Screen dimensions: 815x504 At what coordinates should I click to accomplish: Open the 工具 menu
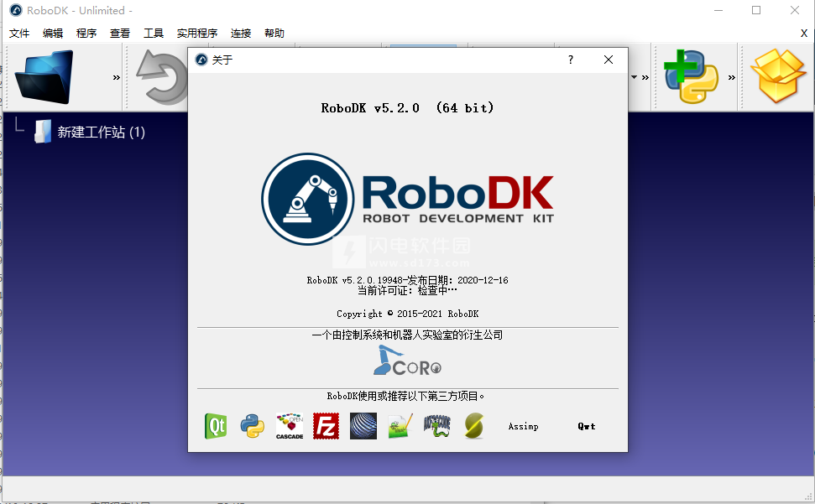[154, 34]
